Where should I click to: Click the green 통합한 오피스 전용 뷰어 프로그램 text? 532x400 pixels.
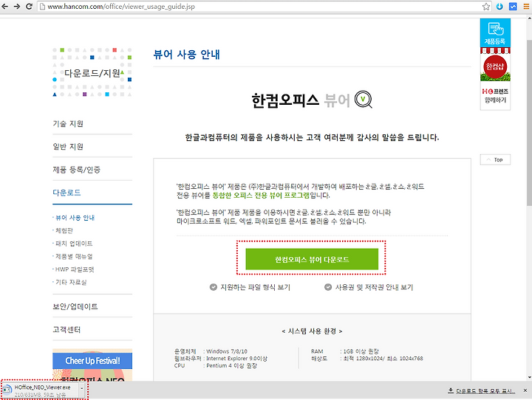point(261,196)
